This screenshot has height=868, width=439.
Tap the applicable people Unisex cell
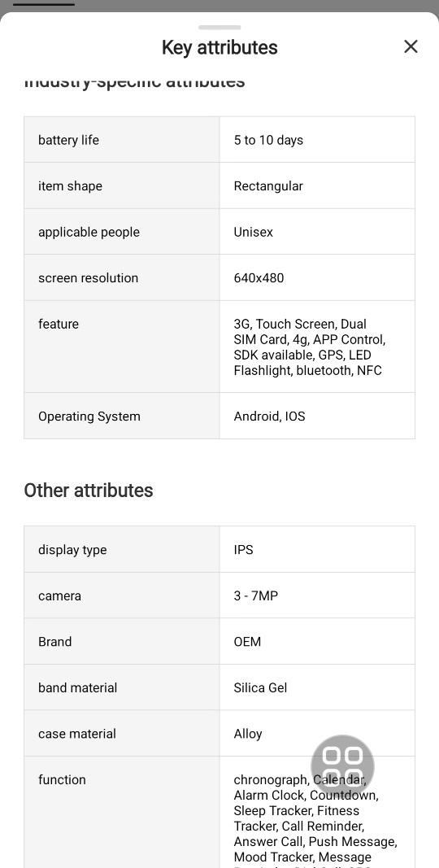point(317,232)
